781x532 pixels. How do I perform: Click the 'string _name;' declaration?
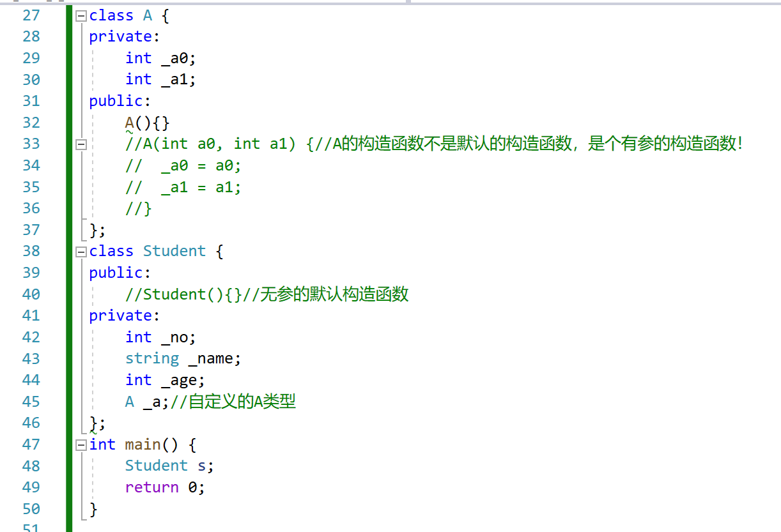183,358
